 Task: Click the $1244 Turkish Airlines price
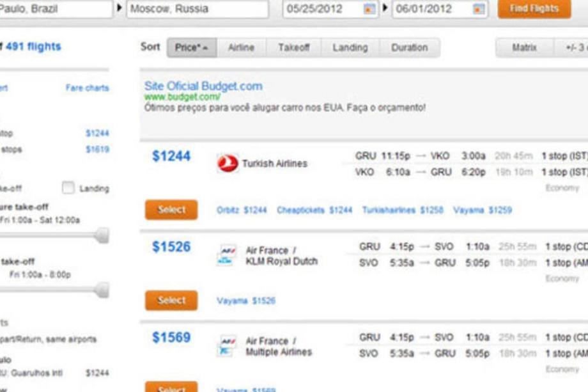171,156
